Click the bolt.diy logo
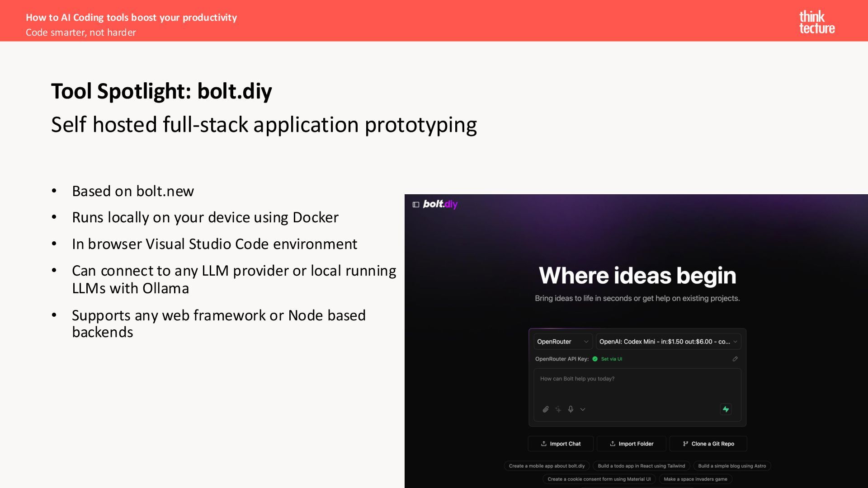This screenshot has width=868, height=488. [x=440, y=204]
